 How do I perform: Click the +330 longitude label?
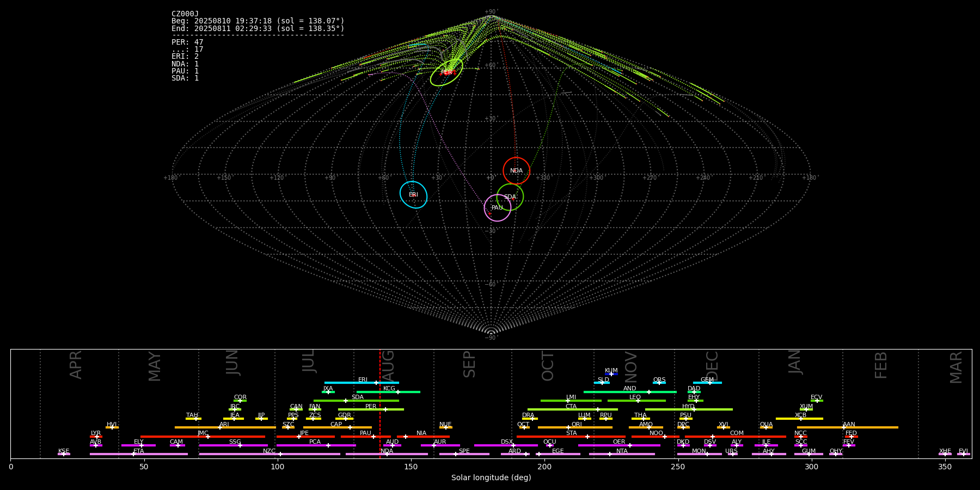click(x=543, y=177)
